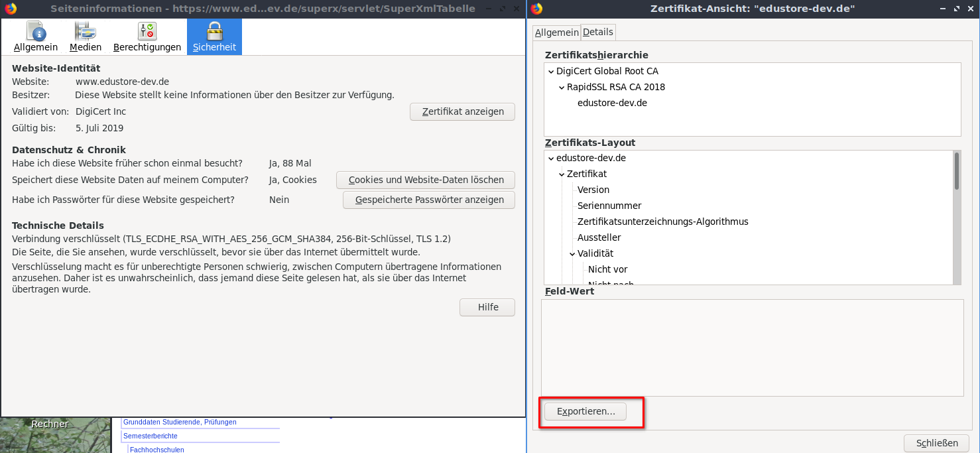
Task: Collapse the Zertifikat tree node
Action: pos(562,174)
